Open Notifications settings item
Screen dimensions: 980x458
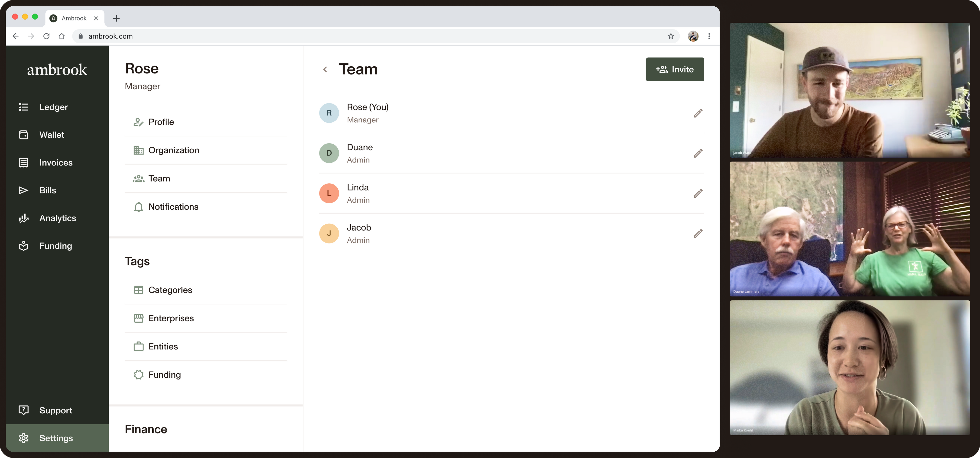pos(173,207)
